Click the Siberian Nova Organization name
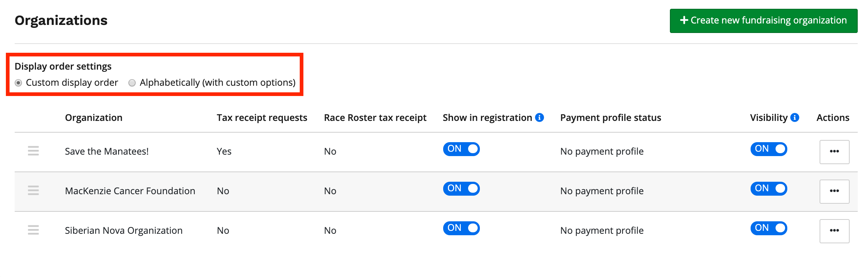Screen dimensions: 868x277 124,230
